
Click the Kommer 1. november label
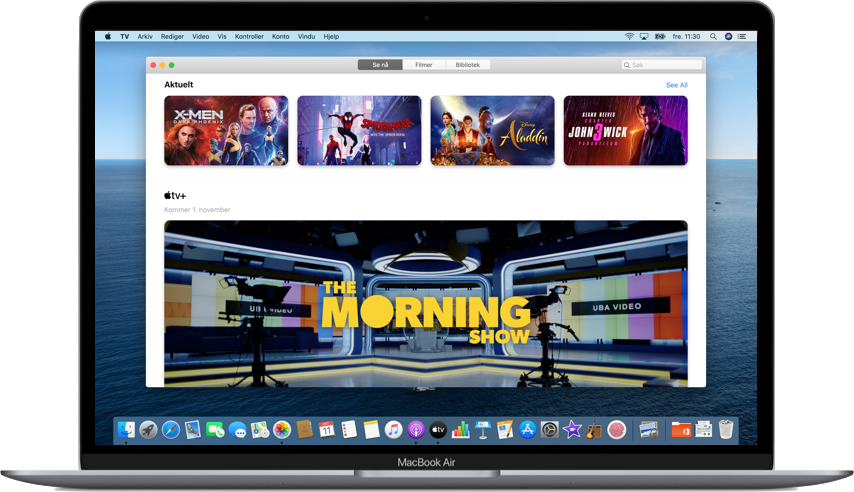(x=197, y=210)
